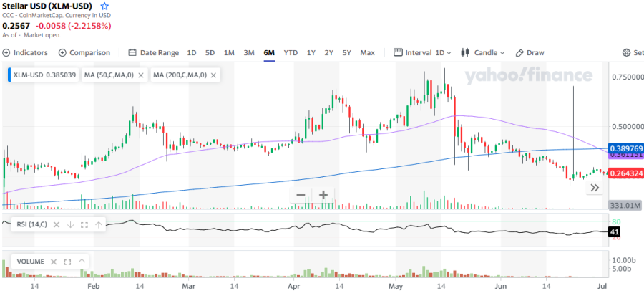The image size is (644, 296).
Task: Switch to the 1Y range tab
Action: (x=311, y=52)
